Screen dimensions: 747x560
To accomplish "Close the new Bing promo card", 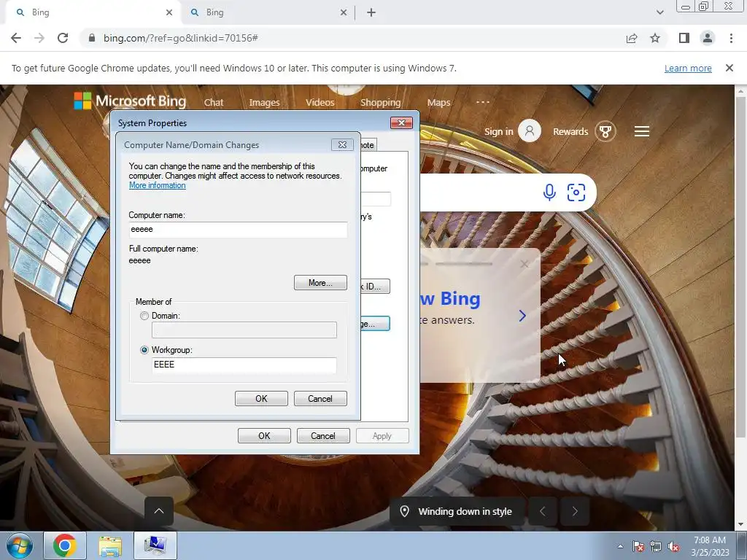I will 525,264.
